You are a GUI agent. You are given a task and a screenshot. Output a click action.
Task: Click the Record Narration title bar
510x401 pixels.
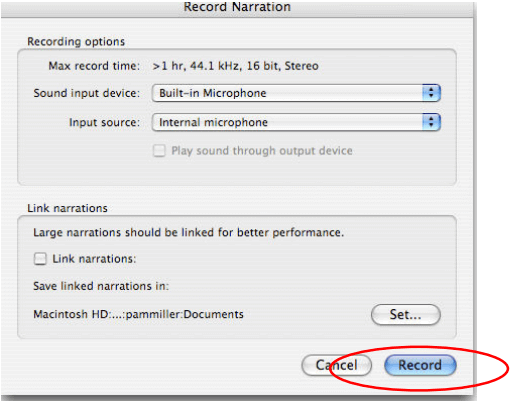237,8
